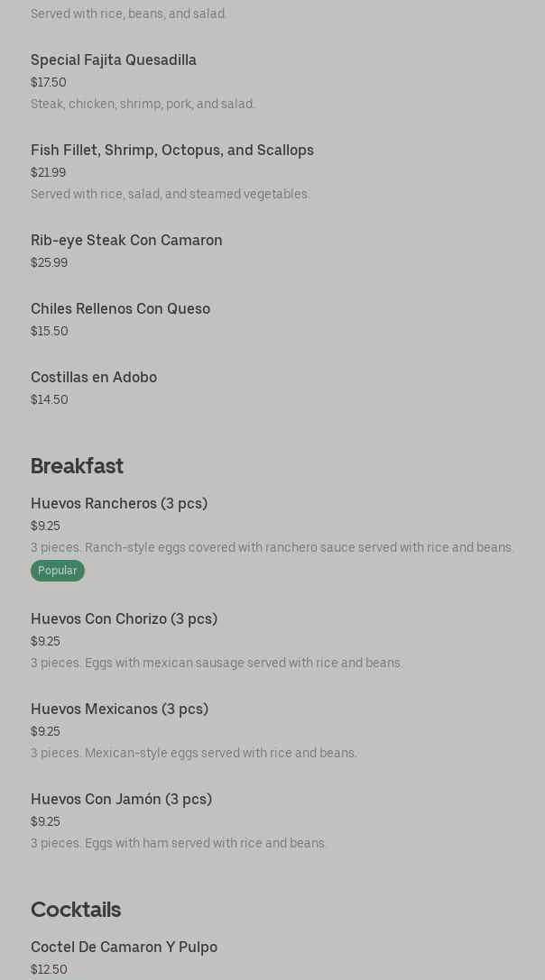Open the Special Fajita Quesadilla item
The image size is (545, 980).
tap(114, 60)
